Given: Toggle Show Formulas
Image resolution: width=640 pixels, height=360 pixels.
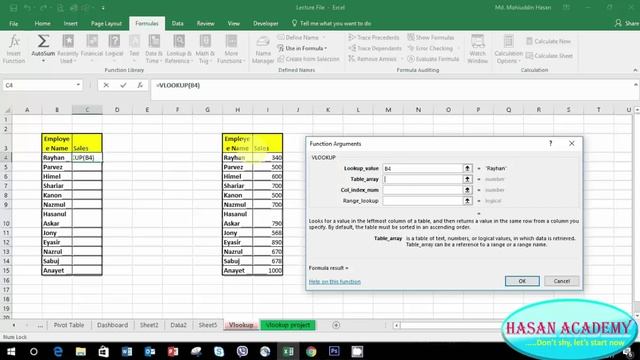Looking at the screenshot, I should pos(431,38).
